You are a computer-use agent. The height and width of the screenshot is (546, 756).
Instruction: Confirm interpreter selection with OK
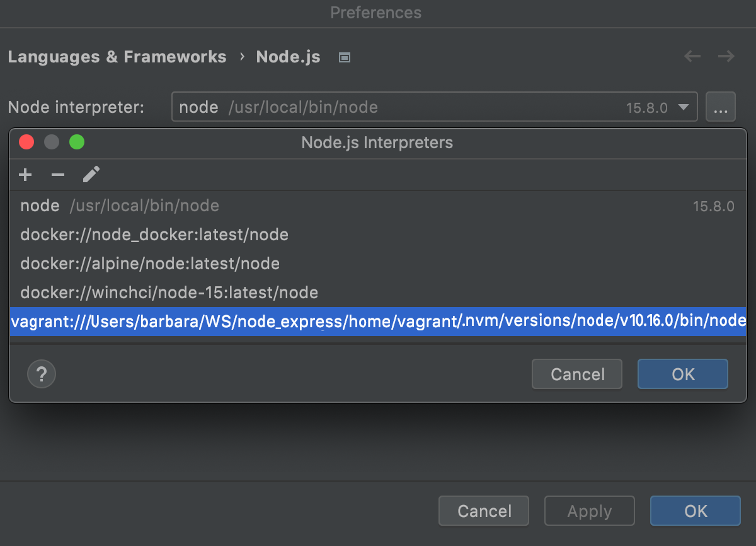[682, 374]
